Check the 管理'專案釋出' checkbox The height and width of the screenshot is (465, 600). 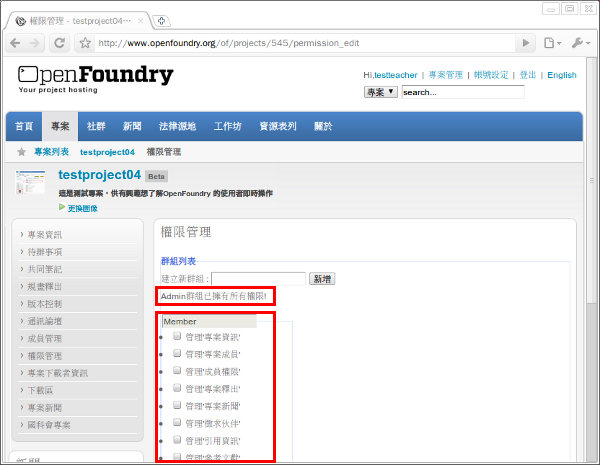(177, 388)
